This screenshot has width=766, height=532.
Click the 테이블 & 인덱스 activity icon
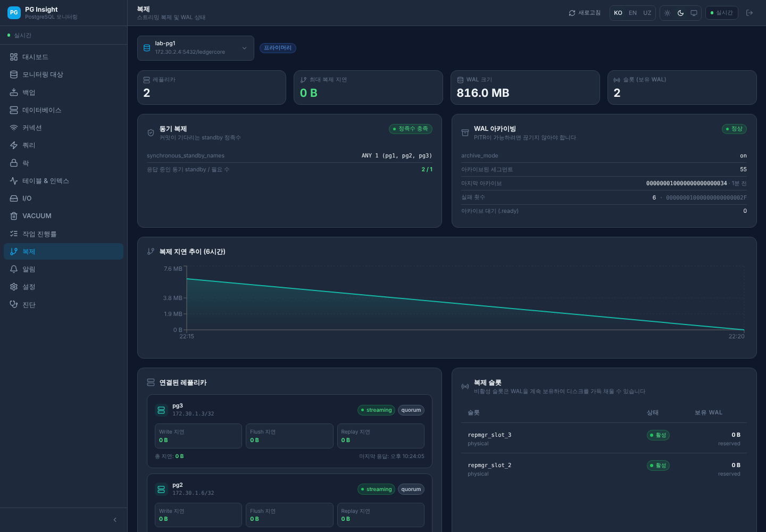coord(14,181)
